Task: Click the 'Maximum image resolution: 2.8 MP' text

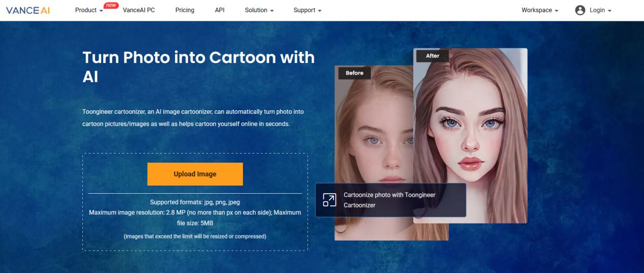Action: click(x=195, y=218)
